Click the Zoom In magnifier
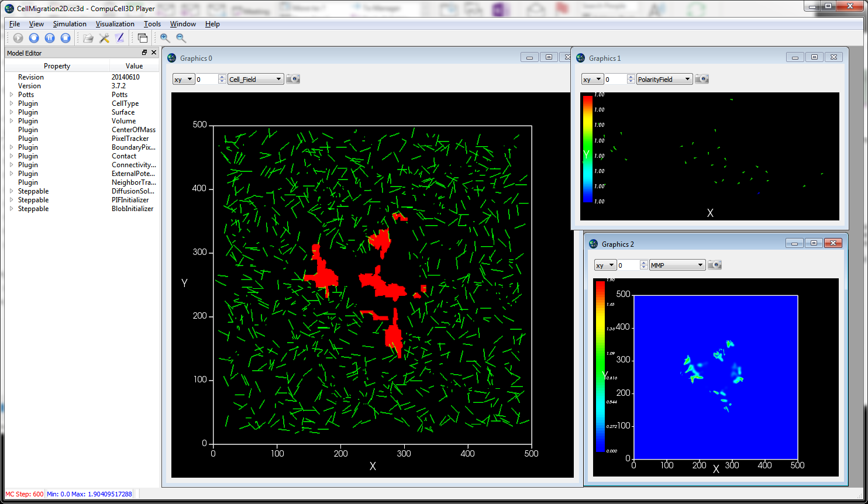The image size is (868, 504). point(166,38)
